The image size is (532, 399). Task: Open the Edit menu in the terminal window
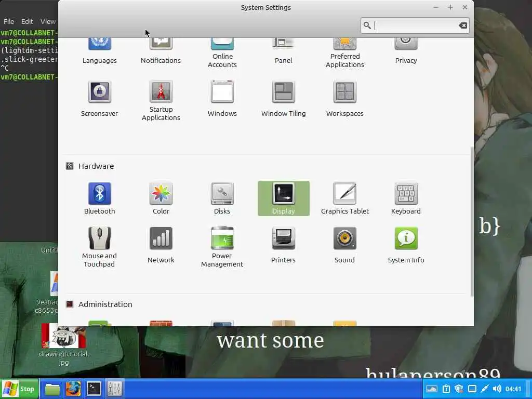(27, 21)
